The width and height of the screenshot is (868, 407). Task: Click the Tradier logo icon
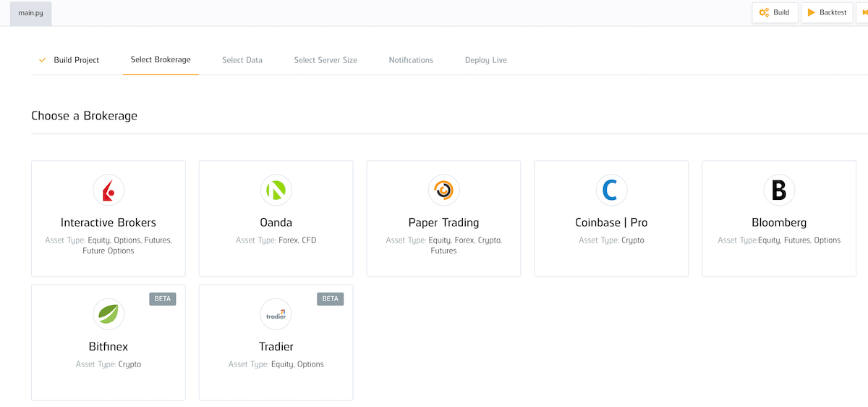click(x=276, y=314)
